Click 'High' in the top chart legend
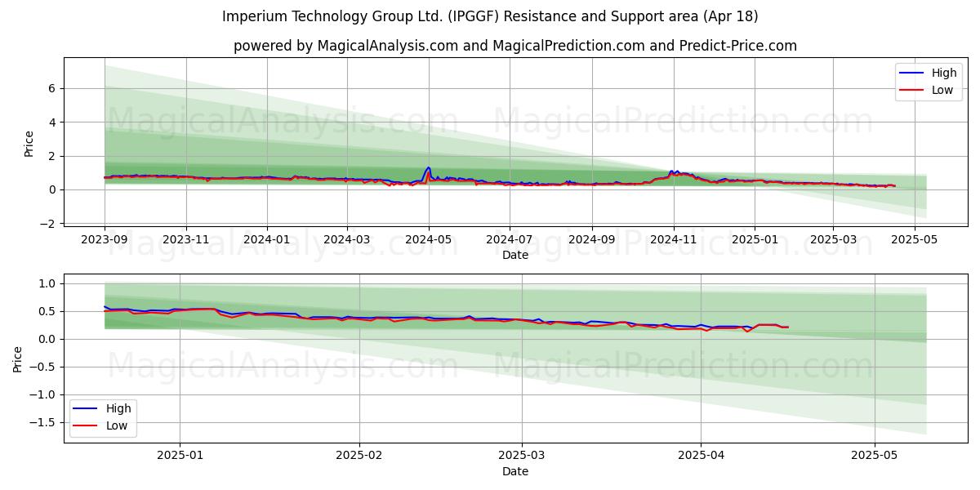This screenshot has width=980, height=490. [944, 73]
